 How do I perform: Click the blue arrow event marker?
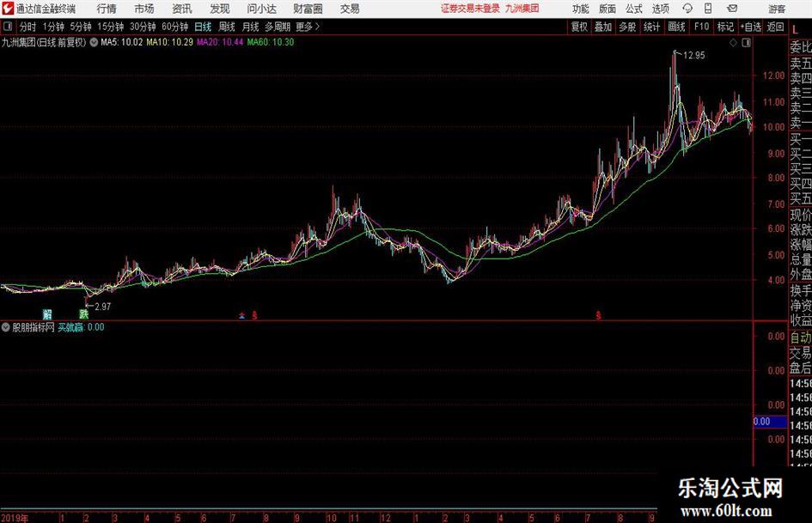(x=241, y=315)
